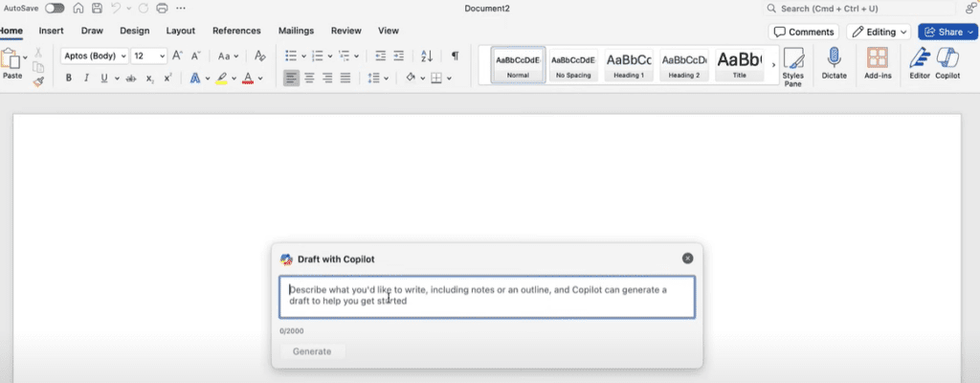Select the Format Painter brush icon
Viewport: 980px width, 383px height.
point(38,82)
